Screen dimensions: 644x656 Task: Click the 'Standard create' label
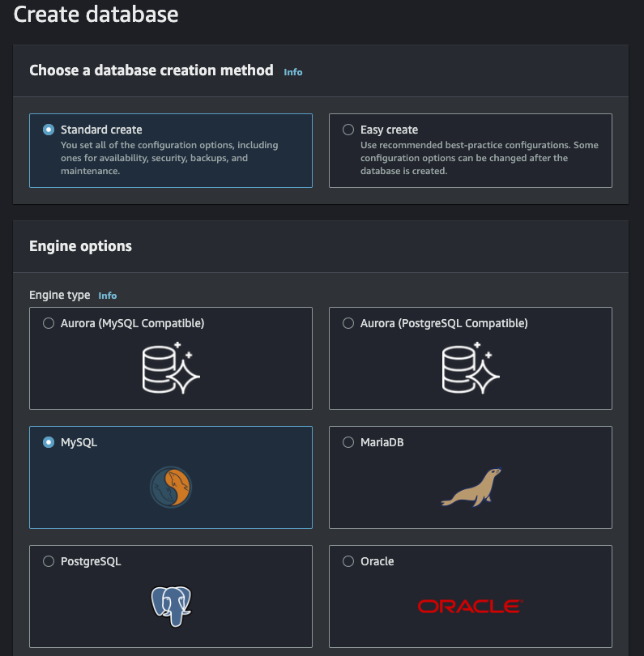(x=101, y=130)
